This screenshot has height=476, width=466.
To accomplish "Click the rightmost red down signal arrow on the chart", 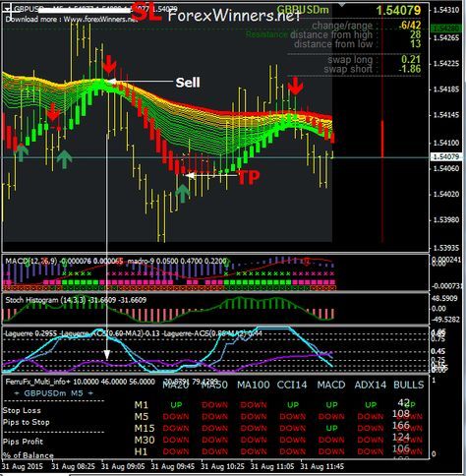I will point(296,86).
